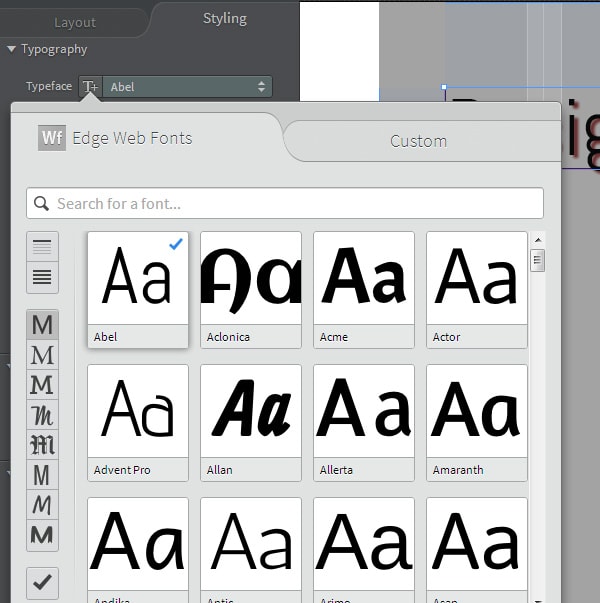Image resolution: width=600 pixels, height=603 pixels.
Task: Open the add web fonts T+ button
Action: pyautogui.click(x=90, y=87)
